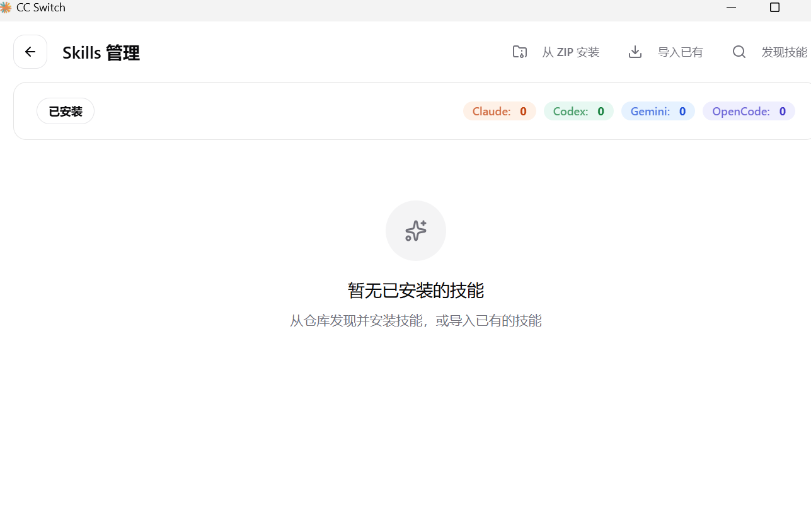This screenshot has height=532, width=811.
Task: Click the CC Switch app logo
Action: pos(6,8)
